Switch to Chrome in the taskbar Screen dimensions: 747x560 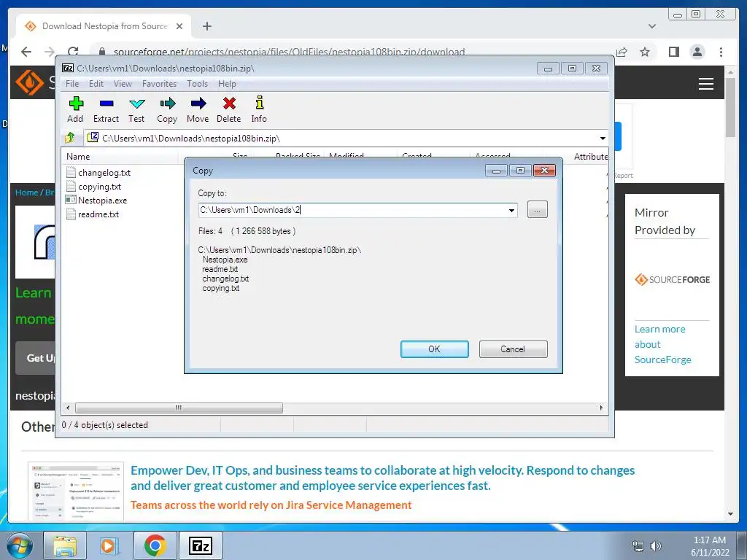(155, 545)
